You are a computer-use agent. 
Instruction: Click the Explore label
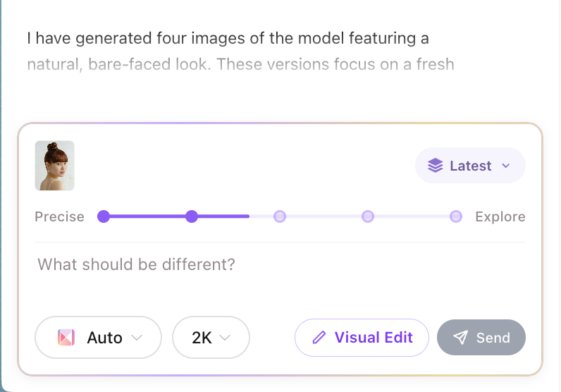coord(500,216)
